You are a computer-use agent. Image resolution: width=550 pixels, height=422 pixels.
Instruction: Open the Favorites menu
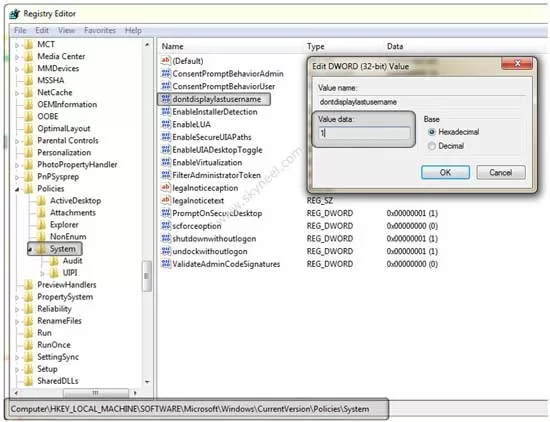coord(100,31)
